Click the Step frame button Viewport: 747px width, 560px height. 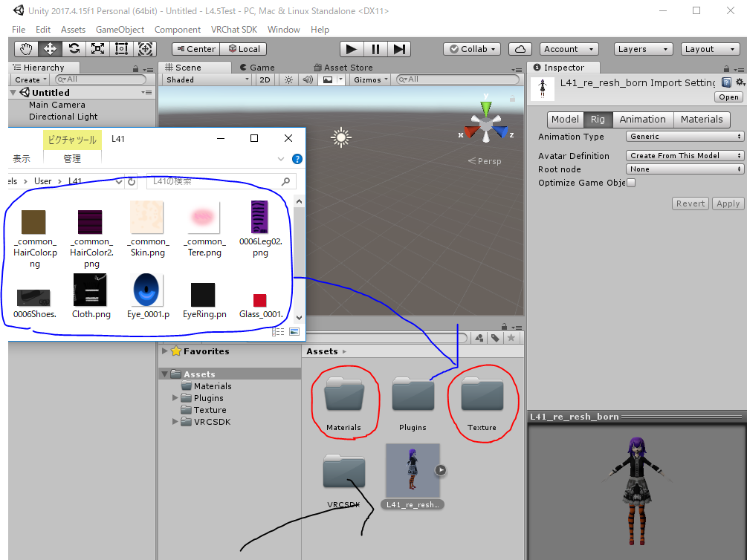pos(399,49)
